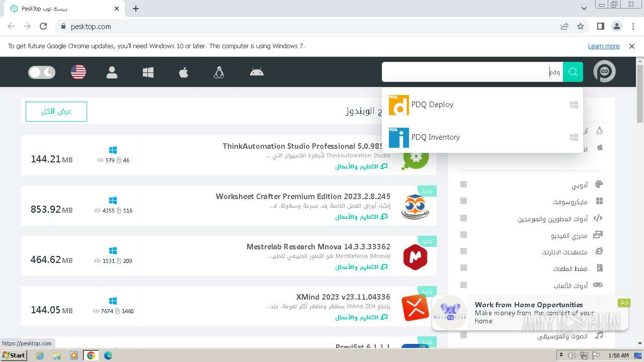Image resolution: width=644 pixels, height=362 pixels.
Task: Open the Apple macOS section in header
Action: pyautogui.click(x=184, y=72)
